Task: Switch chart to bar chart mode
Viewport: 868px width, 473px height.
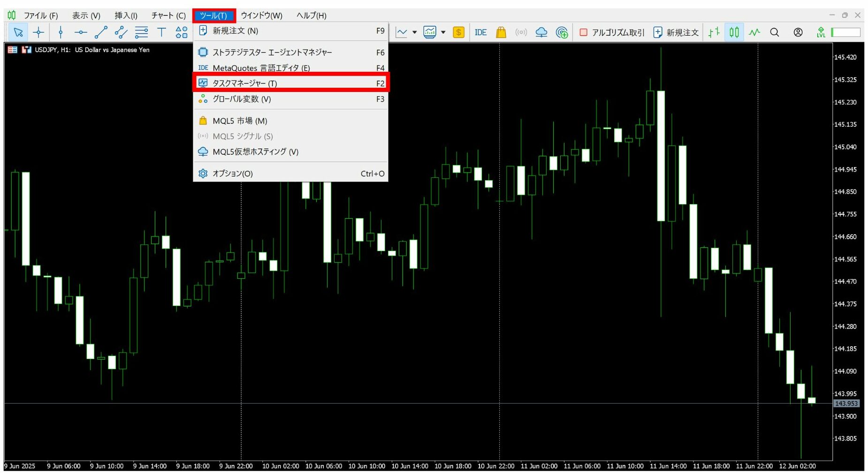Action: (x=714, y=32)
